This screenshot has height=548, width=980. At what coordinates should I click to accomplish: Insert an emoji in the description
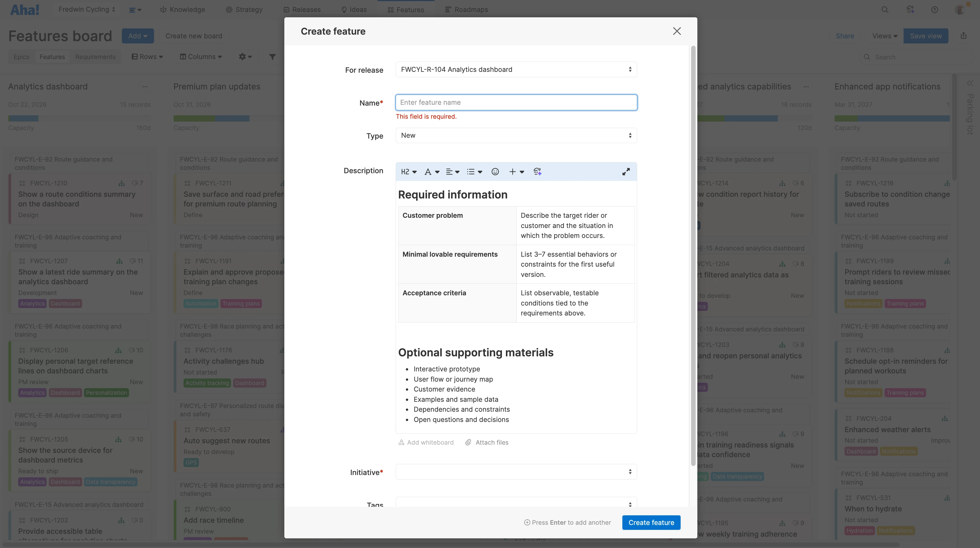pos(495,172)
